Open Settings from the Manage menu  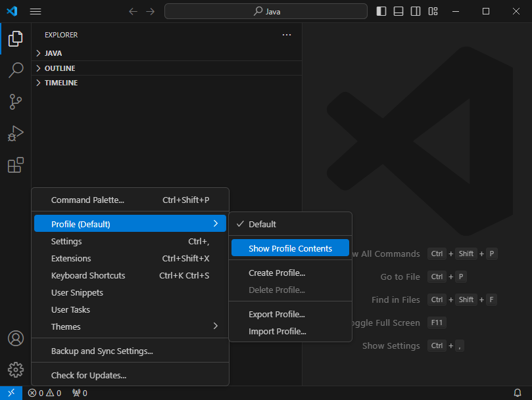click(130, 241)
